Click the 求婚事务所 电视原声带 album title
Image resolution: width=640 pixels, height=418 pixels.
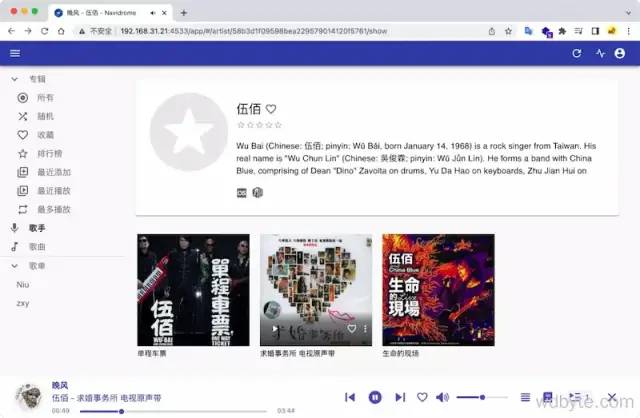[298, 354]
